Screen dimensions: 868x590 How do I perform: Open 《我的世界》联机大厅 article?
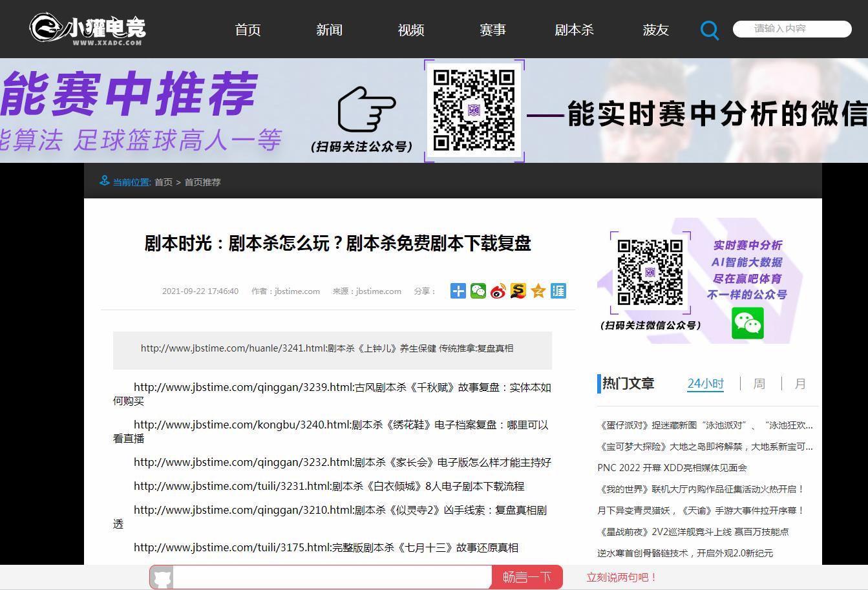click(701, 489)
